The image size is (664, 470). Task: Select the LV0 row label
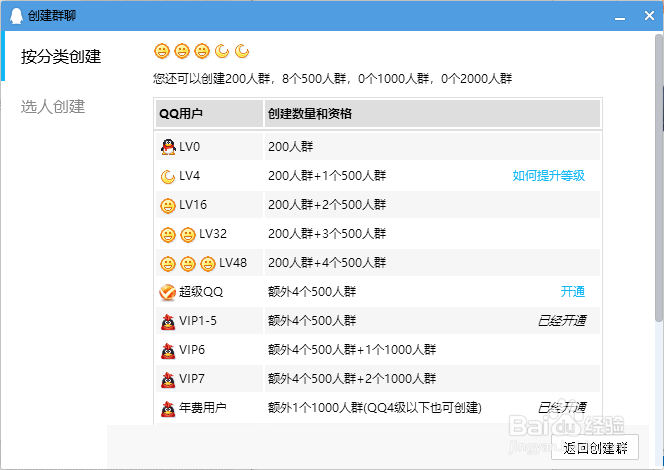coord(189,147)
